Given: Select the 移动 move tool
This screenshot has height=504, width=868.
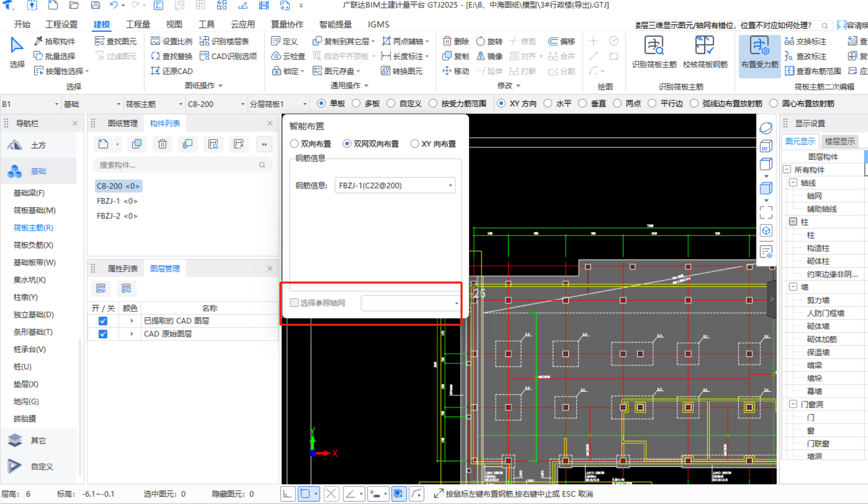Looking at the screenshot, I should pos(456,71).
